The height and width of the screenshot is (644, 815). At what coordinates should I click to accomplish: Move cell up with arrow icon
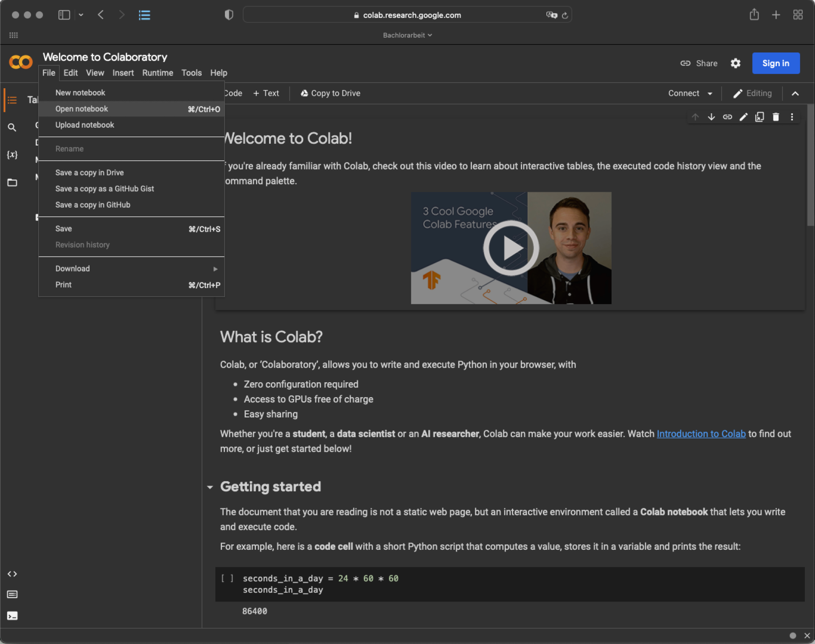pos(695,117)
